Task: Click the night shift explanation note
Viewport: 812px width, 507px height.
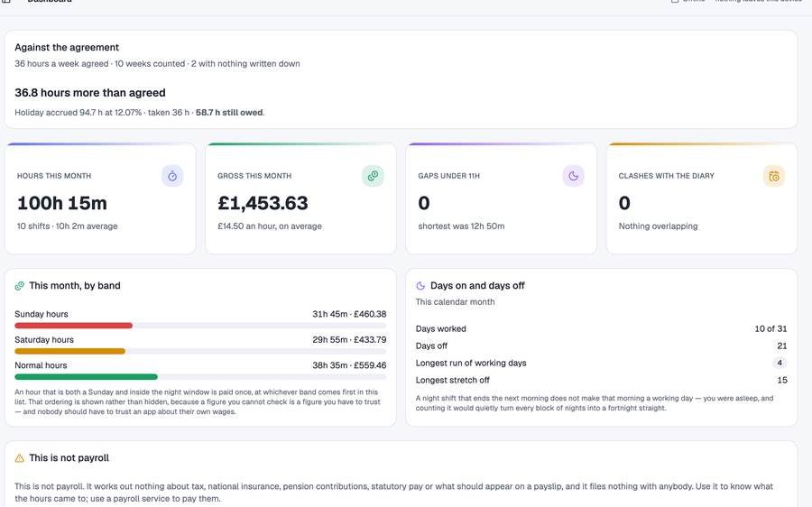Action: (594, 403)
